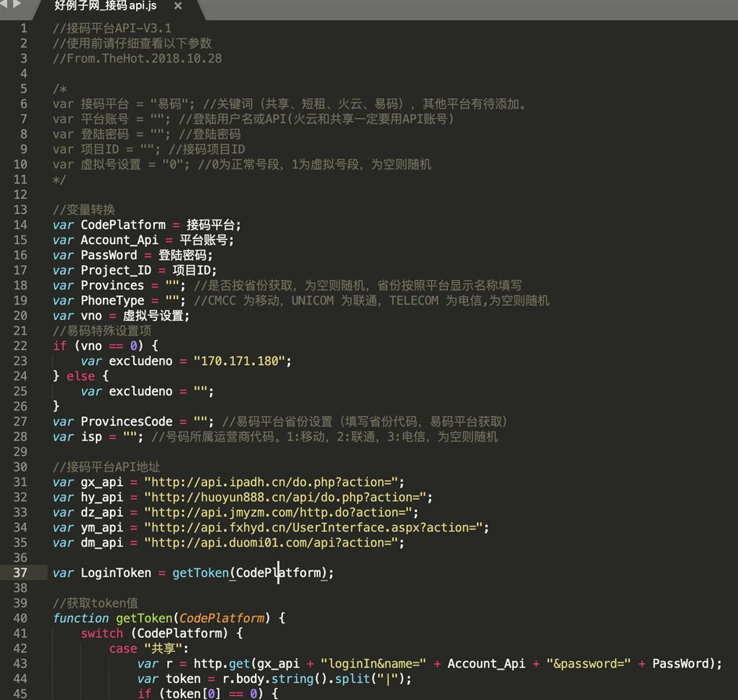Screen dimensions: 738x700
Task: Click the duomi01.com URL in dm_api
Action: tap(274, 543)
